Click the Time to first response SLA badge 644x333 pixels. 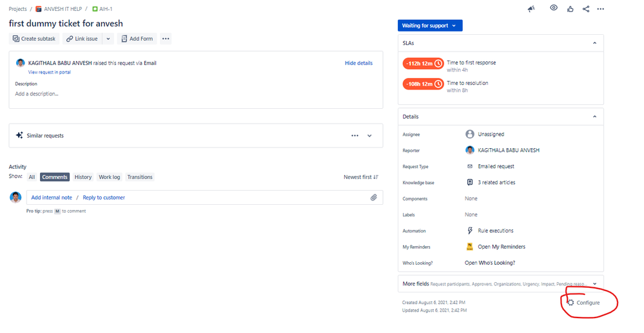[423, 63]
